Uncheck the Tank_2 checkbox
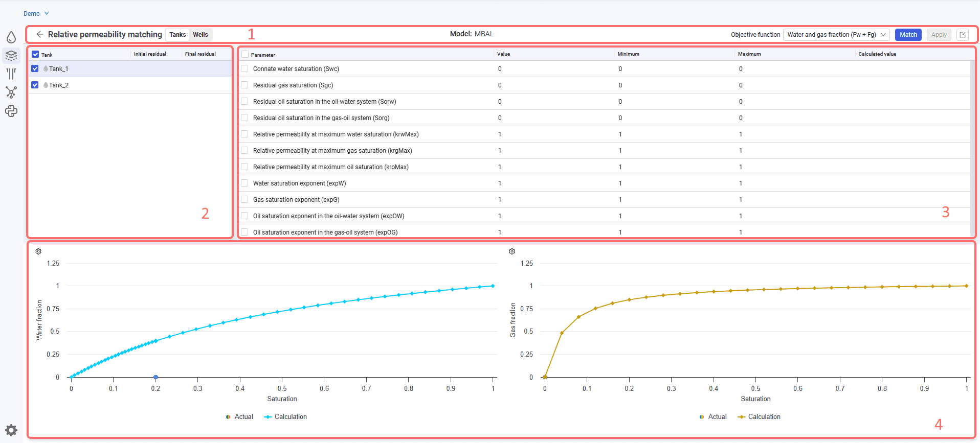Image resolution: width=980 pixels, height=443 pixels. point(35,85)
